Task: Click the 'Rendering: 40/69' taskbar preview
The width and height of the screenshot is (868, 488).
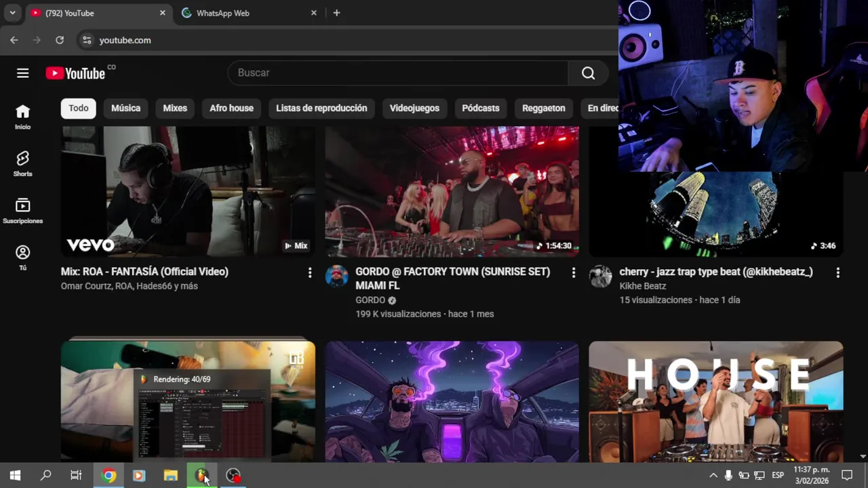Action: 201,415
